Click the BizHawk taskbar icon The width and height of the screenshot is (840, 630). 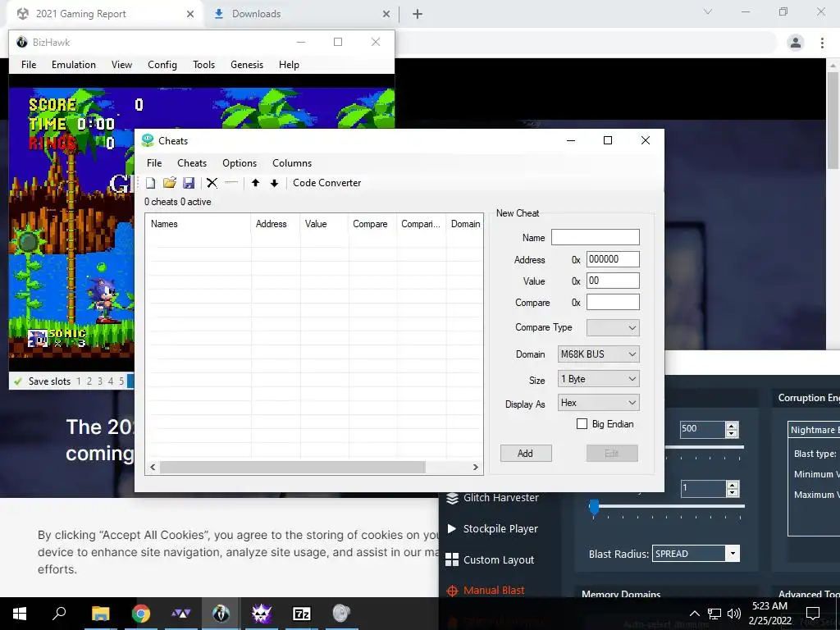click(x=221, y=614)
